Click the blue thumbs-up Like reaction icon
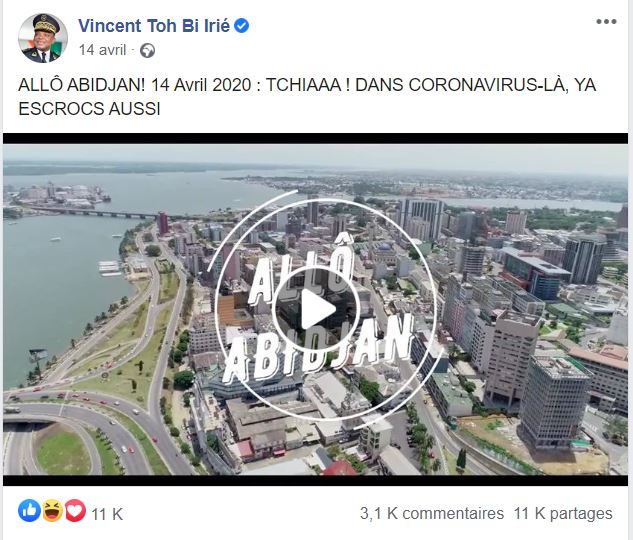Screen dimensions: 633x540 [29, 511]
